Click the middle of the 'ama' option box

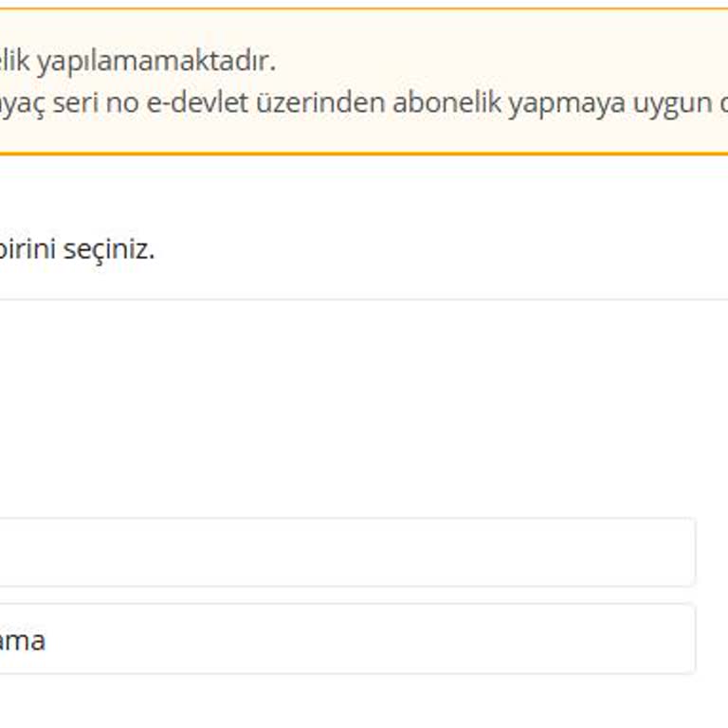point(347,639)
